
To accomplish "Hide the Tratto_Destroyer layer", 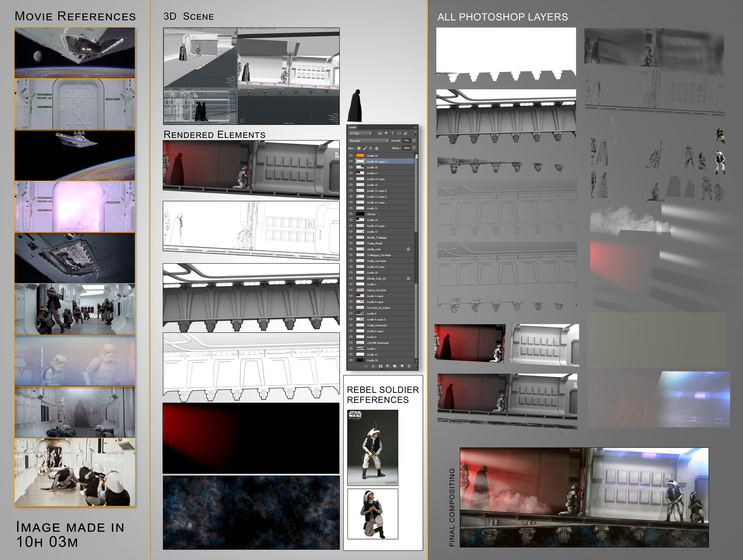I will tap(351, 325).
